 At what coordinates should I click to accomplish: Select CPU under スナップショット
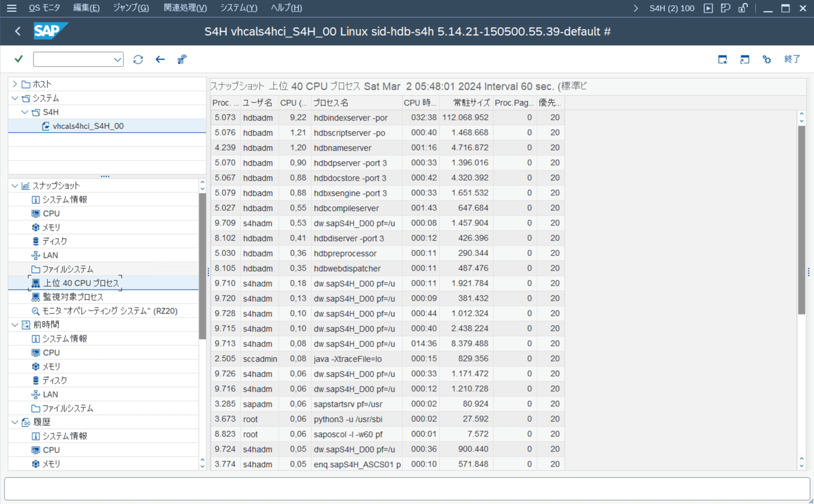click(x=51, y=214)
